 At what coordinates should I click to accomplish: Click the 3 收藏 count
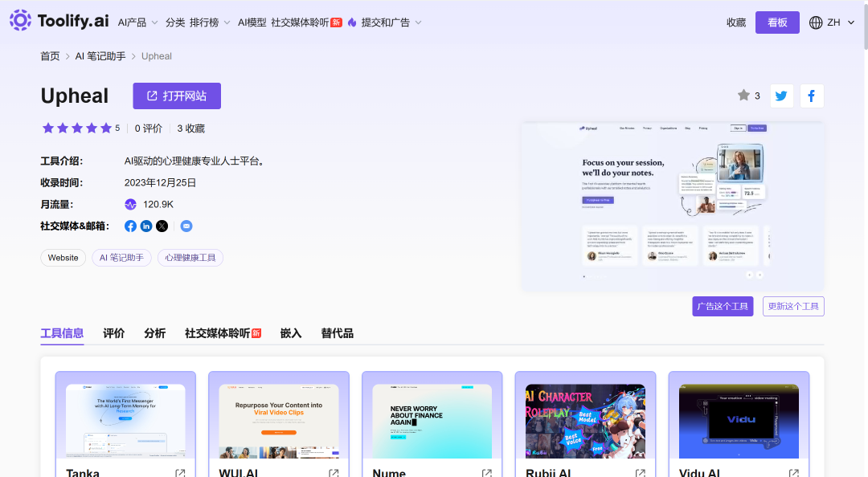click(191, 128)
